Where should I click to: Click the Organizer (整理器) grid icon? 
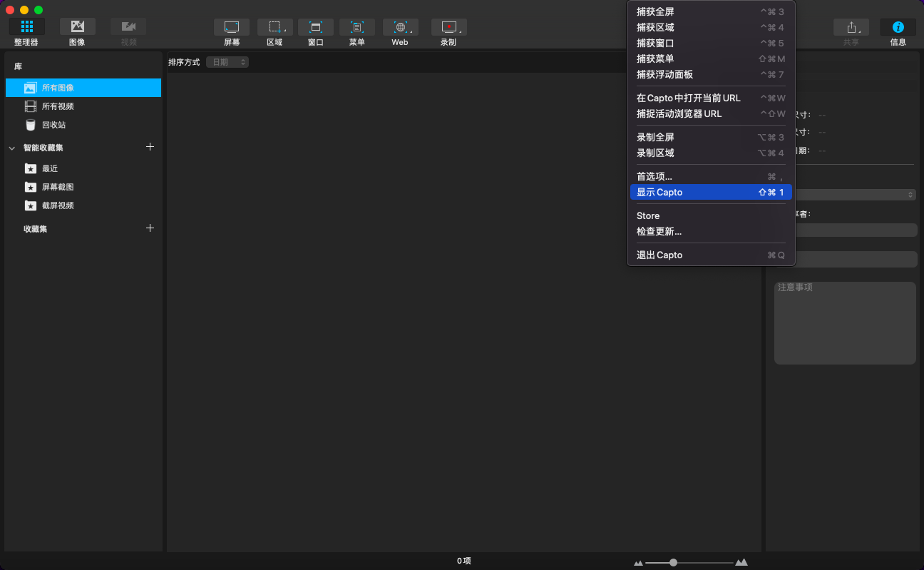coord(27,27)
